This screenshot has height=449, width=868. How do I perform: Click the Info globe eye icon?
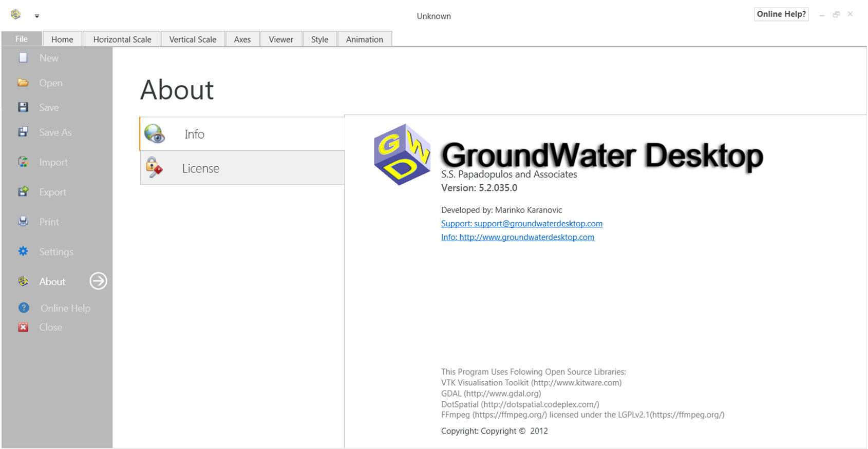point(154,134)
